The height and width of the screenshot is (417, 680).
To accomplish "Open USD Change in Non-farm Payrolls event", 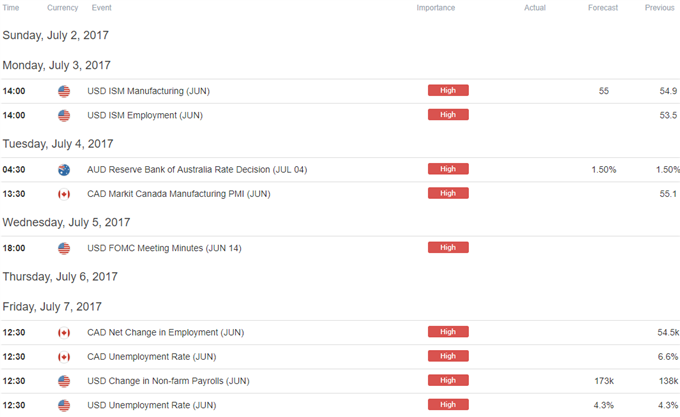I will tap(168, 381).
